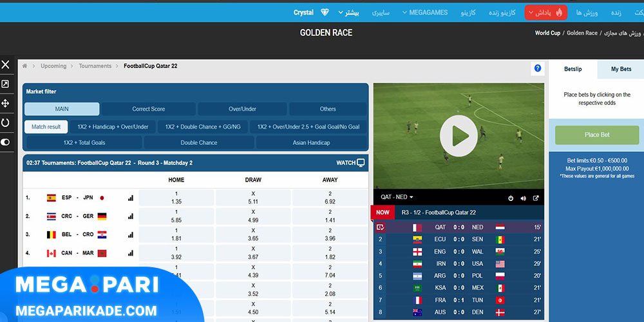Open the MEGAGAMES dropdown menu

pos(425,12)
